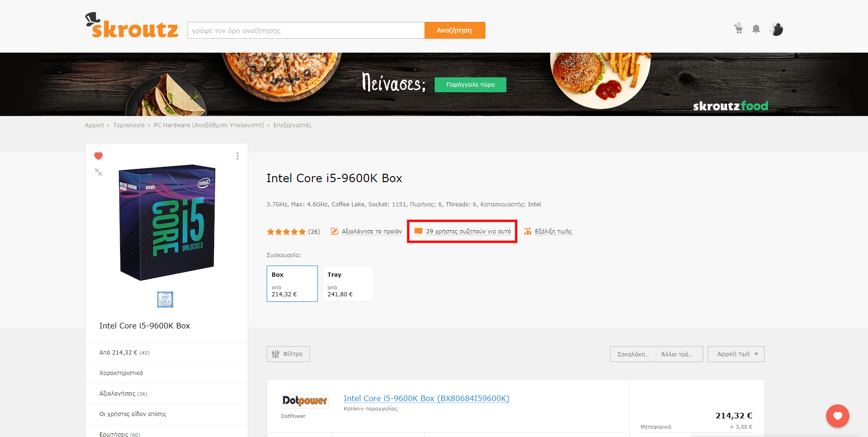
Task: Click the Αναζήτηση search button
Action: click(454, 30)
